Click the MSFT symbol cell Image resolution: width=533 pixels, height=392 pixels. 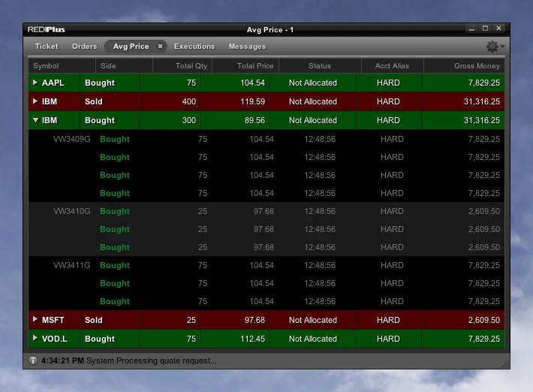click(53, 320)
